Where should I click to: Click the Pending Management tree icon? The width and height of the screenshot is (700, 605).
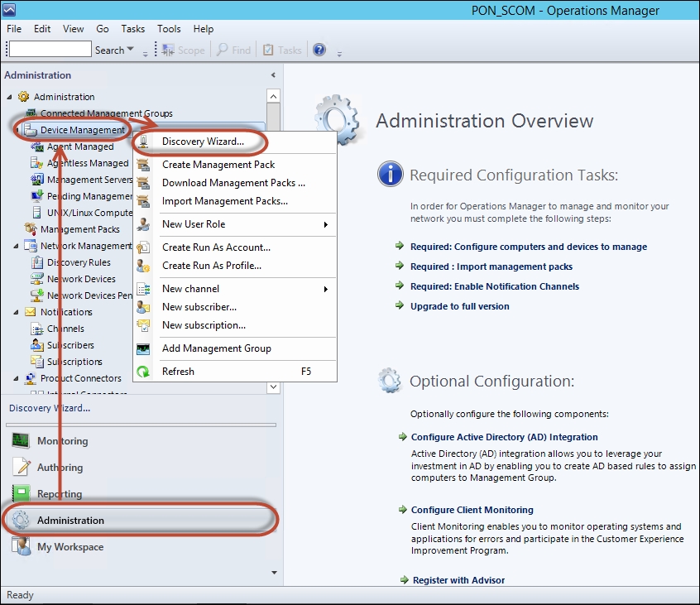click(x=36, y=196)
